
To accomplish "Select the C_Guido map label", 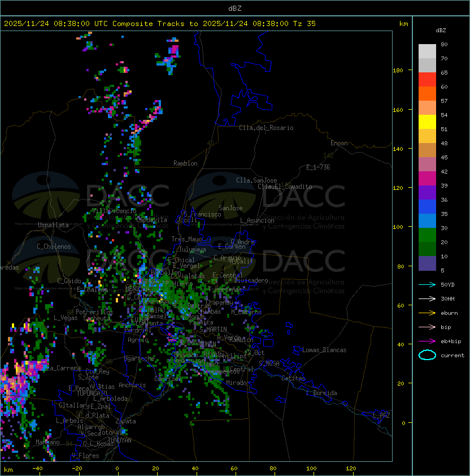I will pos(69,281).
